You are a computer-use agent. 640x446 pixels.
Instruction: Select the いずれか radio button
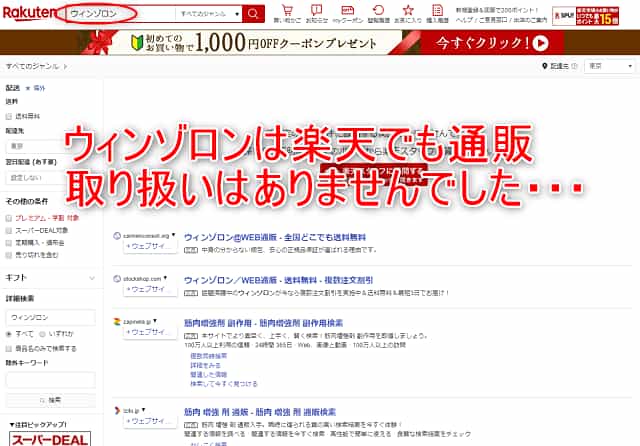coord(42,334)
